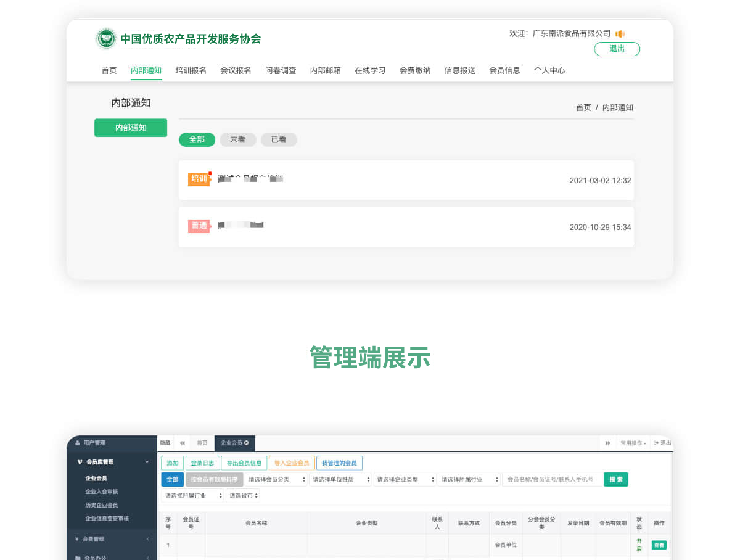Click the 退出 icon in admin top bar
The height and width of the screenshot is (560, 740).
(x=663, y=443)
